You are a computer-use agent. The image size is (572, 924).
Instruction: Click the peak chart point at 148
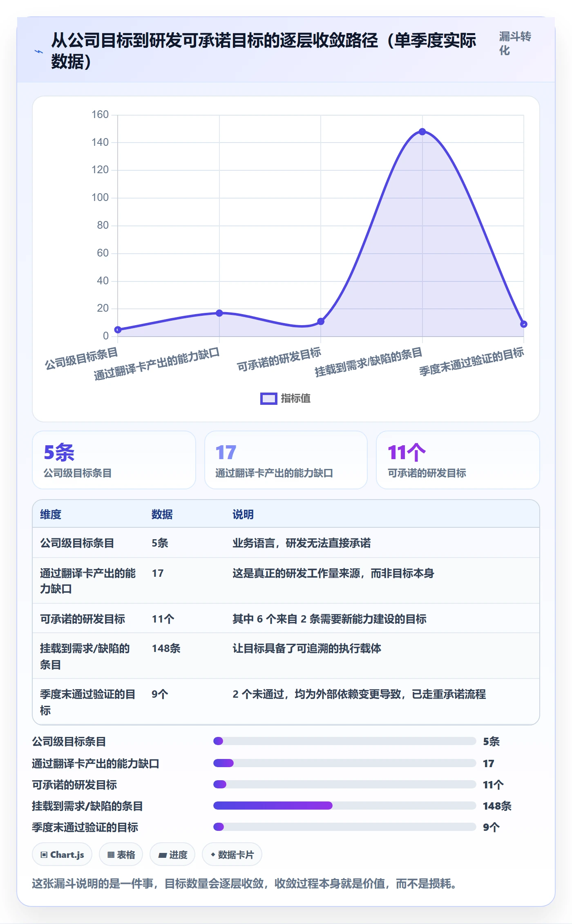click(x=422, y=132)
